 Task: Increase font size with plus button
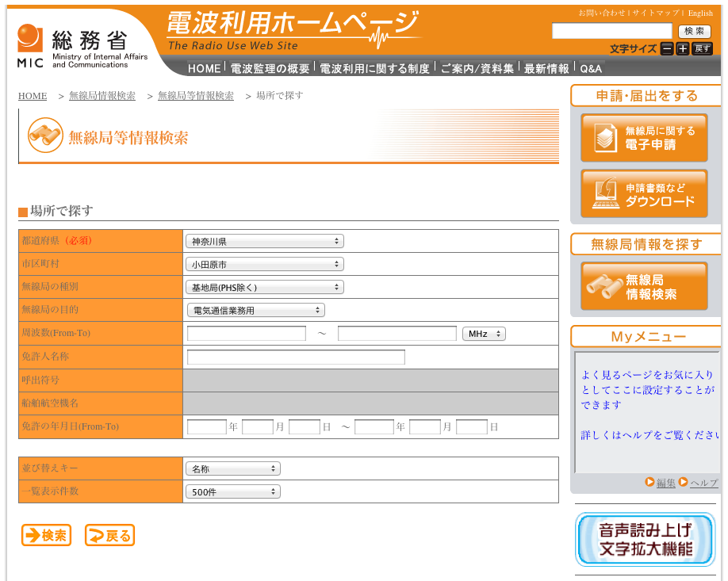[x=683, y=48]
